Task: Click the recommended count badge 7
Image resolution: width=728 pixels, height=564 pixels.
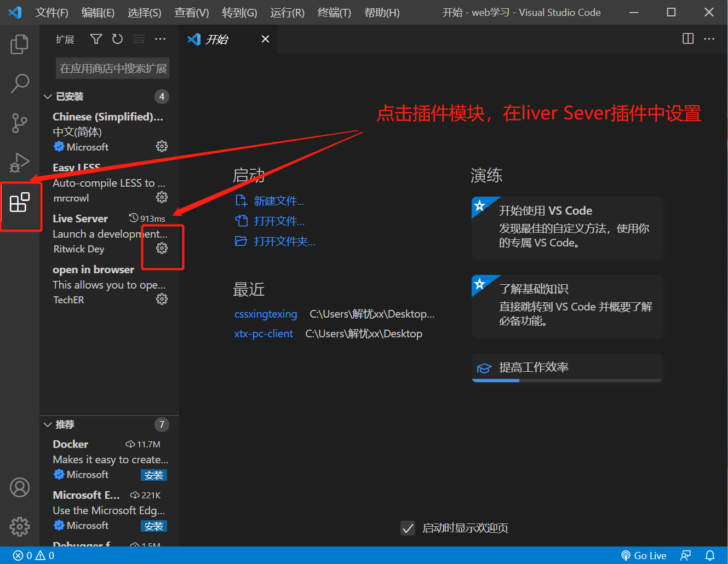Action: (162, 424)
